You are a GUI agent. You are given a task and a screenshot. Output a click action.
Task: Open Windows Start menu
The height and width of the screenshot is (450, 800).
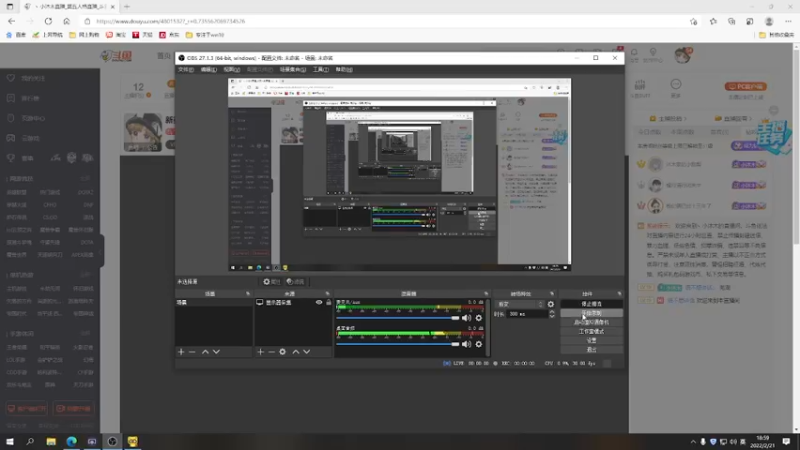(10, 441)
